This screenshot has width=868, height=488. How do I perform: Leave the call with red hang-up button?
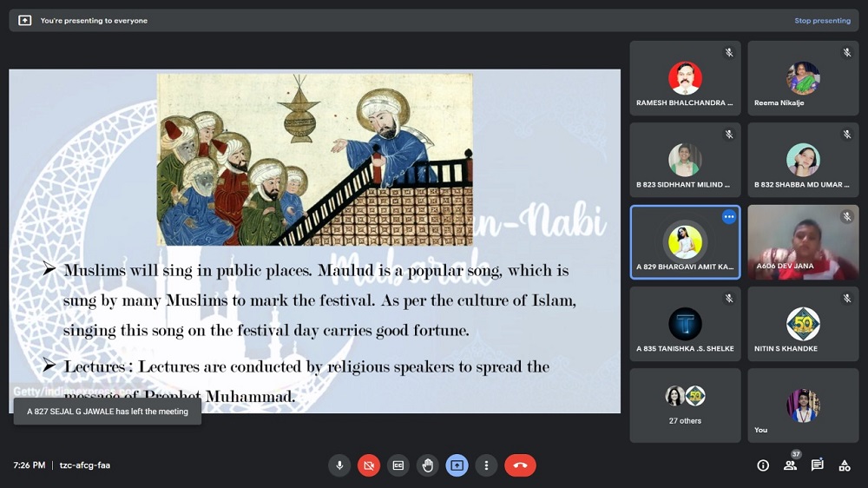520,465
